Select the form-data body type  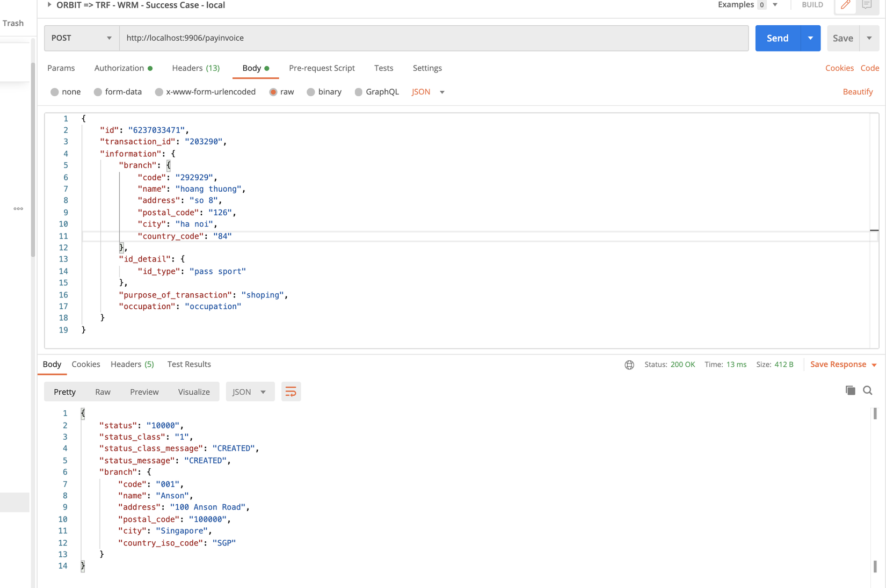click(x=98, y=92)
